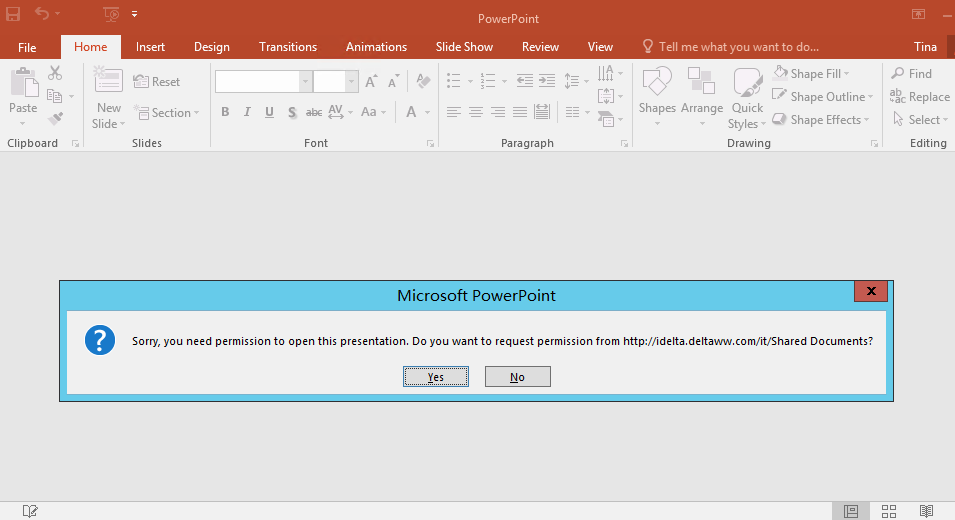Viewport: 955px width, 520px height.
Task: Click Increase List Level icon
Action: point(547,81)
